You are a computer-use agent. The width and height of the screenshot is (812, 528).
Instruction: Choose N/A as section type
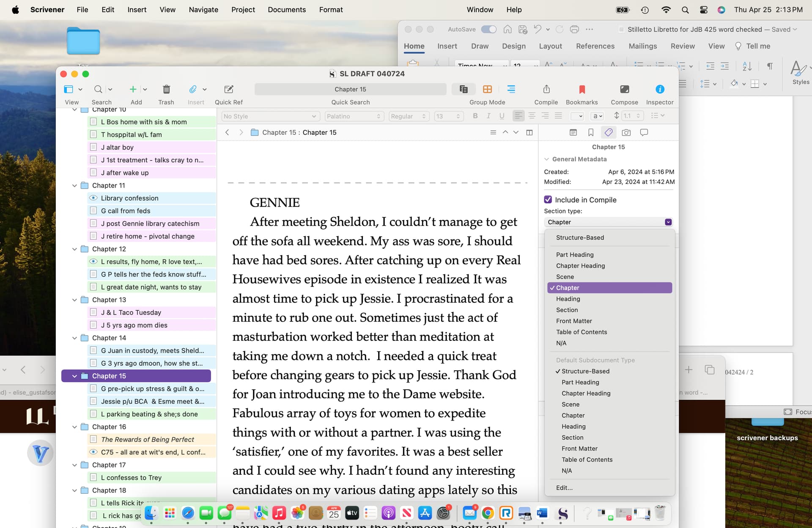(x=609, y=343)
